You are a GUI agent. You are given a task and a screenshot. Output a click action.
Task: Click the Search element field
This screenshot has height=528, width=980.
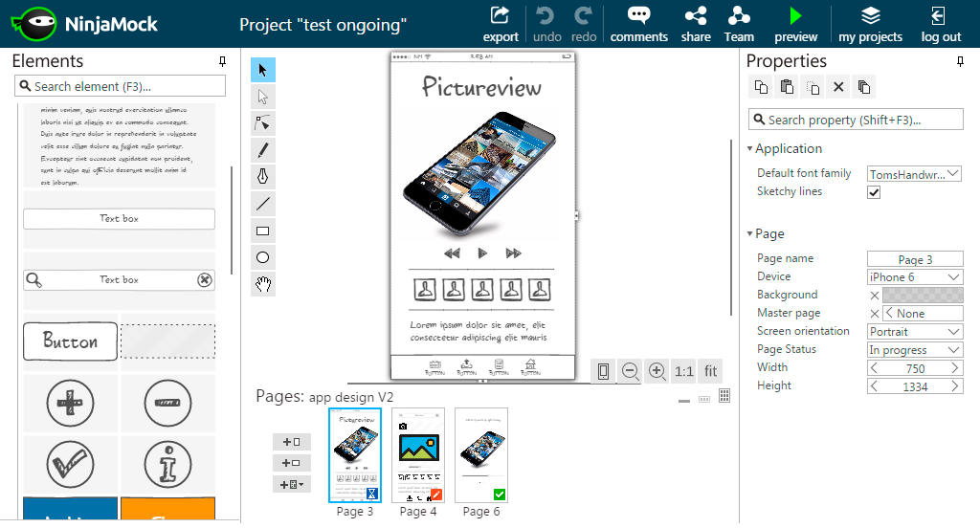click(x=120, y=86)
